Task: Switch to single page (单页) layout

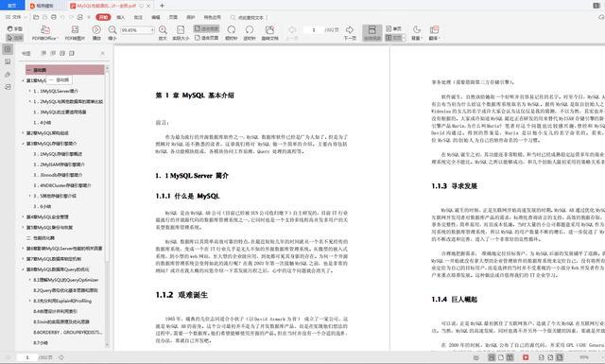Action: [x=393, y=28]
